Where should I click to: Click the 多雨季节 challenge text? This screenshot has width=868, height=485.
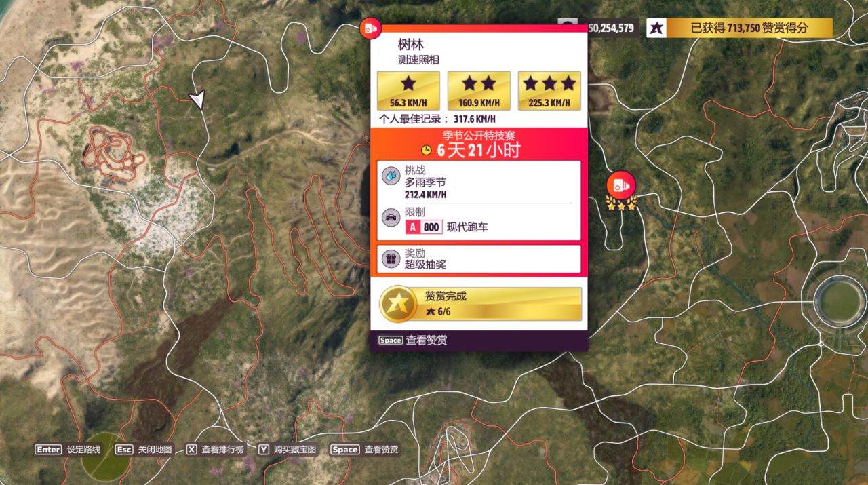click(425, 182)
